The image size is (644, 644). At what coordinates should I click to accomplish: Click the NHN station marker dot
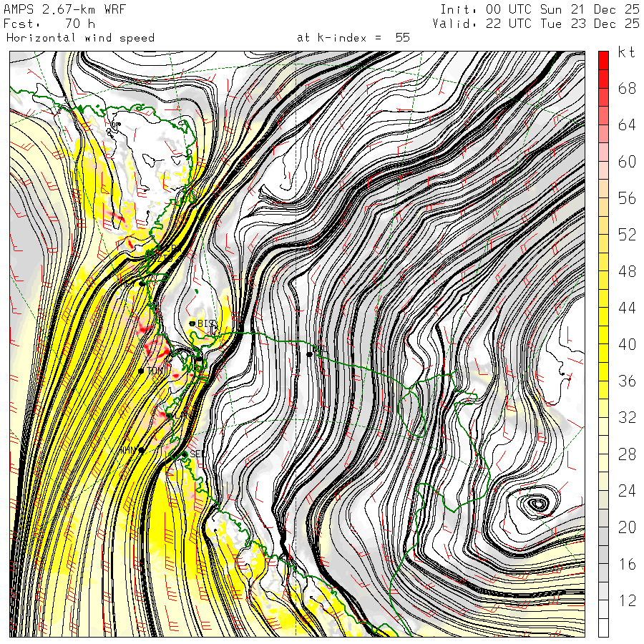click(141, 450)
